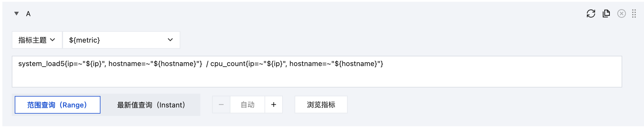Click the 自动 step value field
The width and height of the screenshot is (644, 128).
(247, 105)
